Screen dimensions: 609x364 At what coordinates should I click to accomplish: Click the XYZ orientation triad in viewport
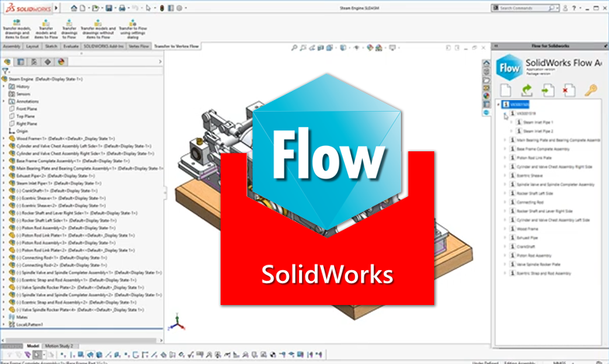(x=176, y=322)
